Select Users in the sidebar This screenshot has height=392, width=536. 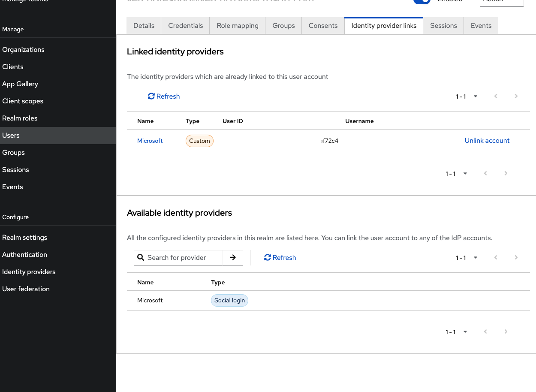pos(58,136)
